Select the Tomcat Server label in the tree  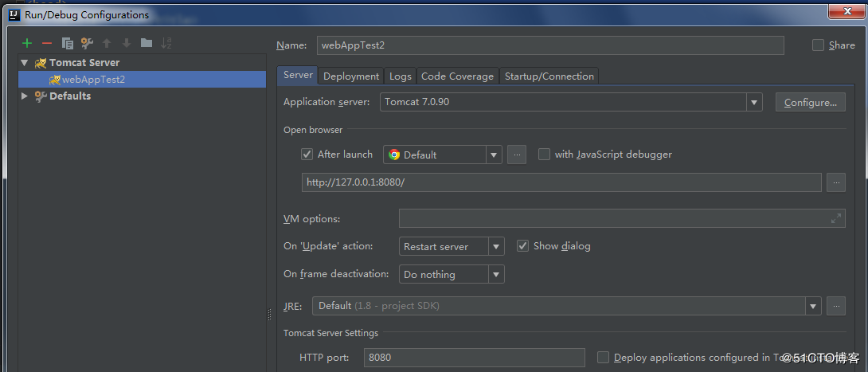coord(84,63)
